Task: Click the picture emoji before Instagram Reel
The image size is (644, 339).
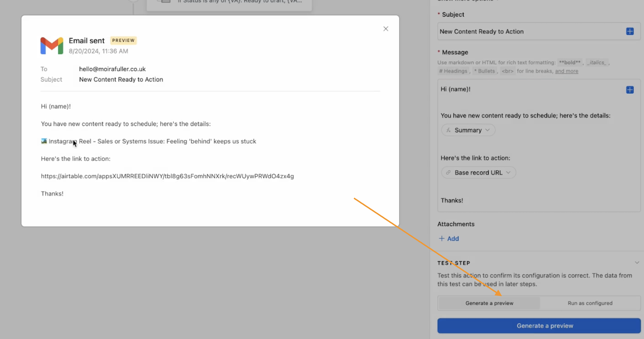Action: pos(44,141)
